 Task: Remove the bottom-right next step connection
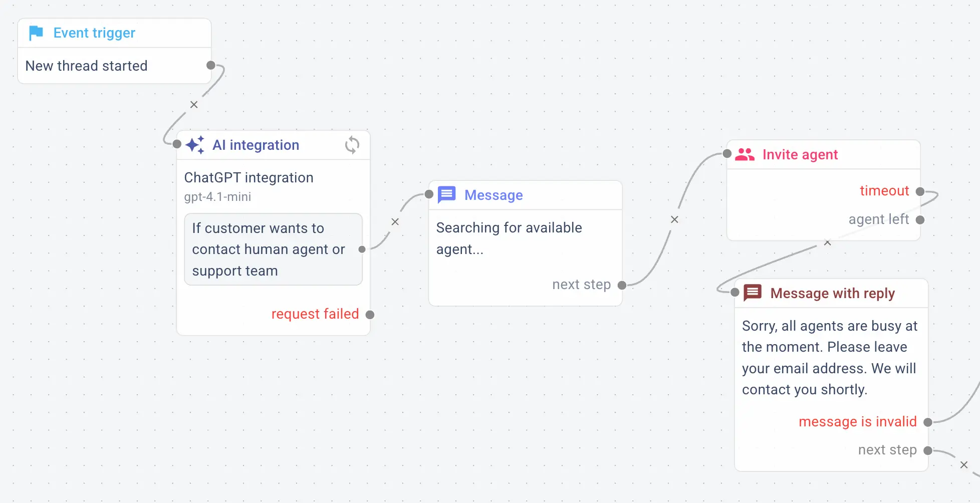click(x=964, y=465)
